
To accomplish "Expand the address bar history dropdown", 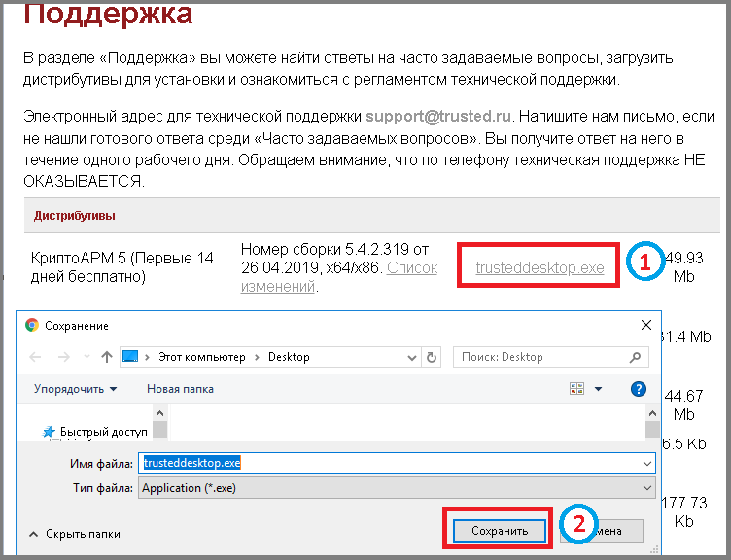I will point(411,358).
